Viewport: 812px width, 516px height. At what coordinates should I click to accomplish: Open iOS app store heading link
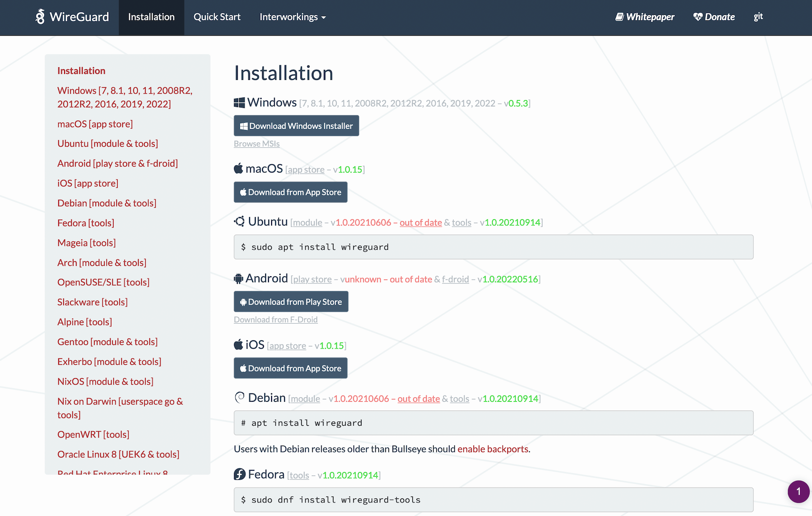click(288, 346)
